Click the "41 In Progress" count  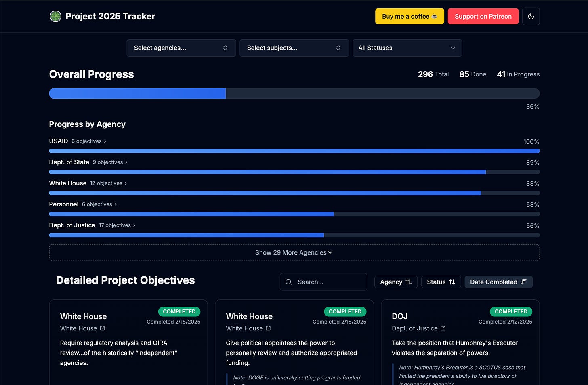tap(518, 74)
